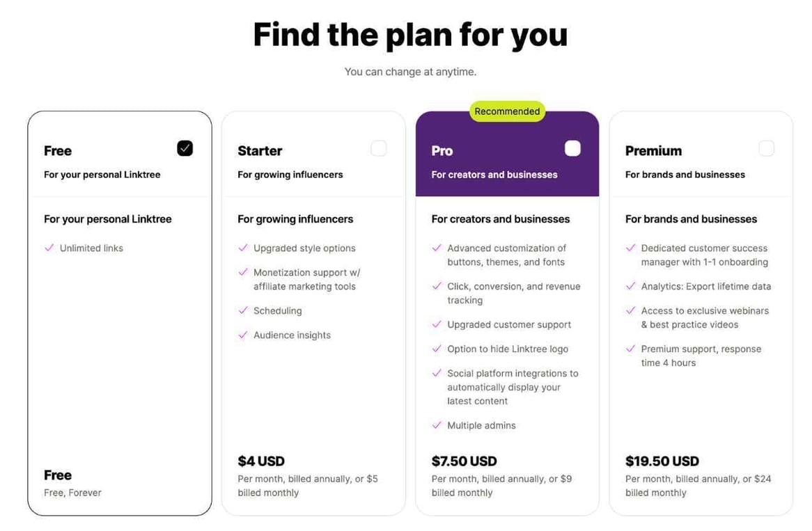Click the checkmark next to Upgraded style options
The width and height of the screenshot is (812, 531).
pyautogui.click(x=243, y=248)
